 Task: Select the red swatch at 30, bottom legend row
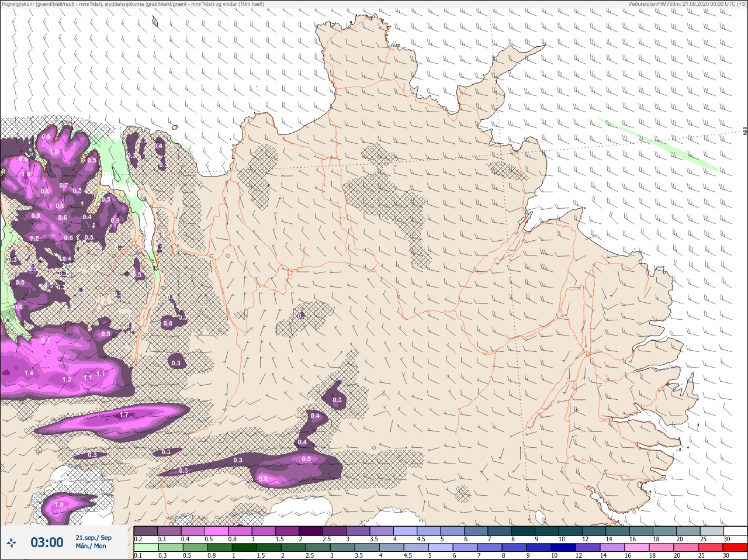tap(736, 548)
